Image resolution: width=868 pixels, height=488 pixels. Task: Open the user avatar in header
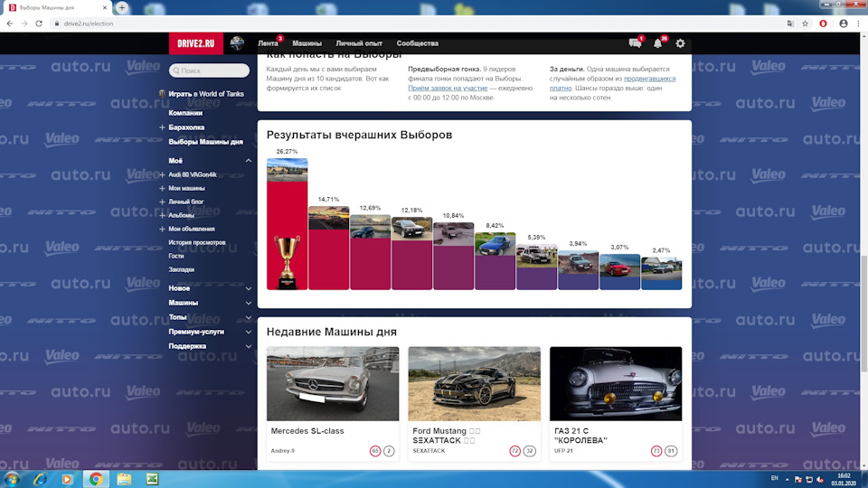pos(237,43)
